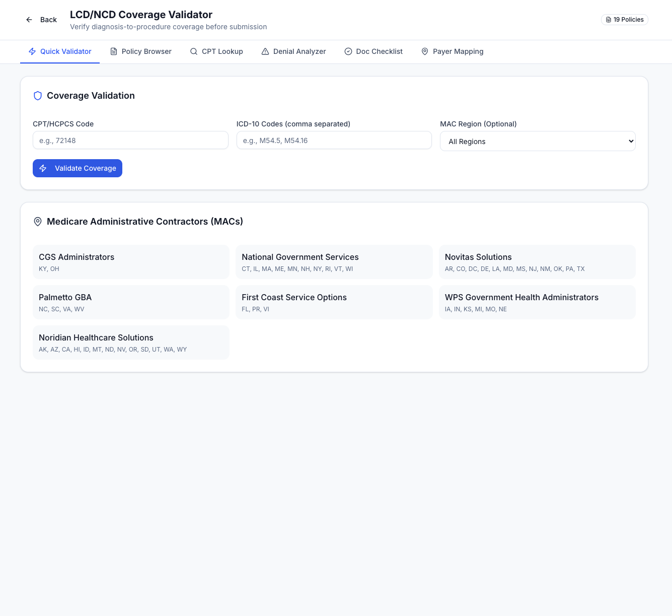The image size is (672, 616).
Task: Click the LCD/NCD Coverage Validator title
Action: click(141, 15)
